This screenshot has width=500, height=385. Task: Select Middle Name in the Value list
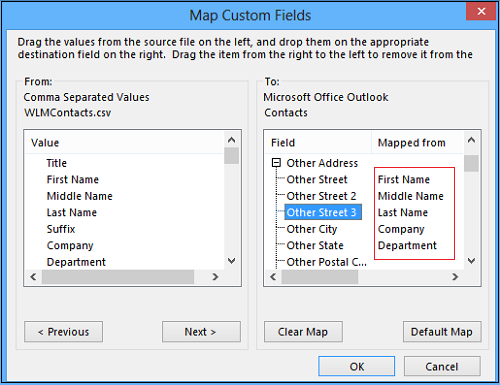pyautogui.click(x=79, y=196)
